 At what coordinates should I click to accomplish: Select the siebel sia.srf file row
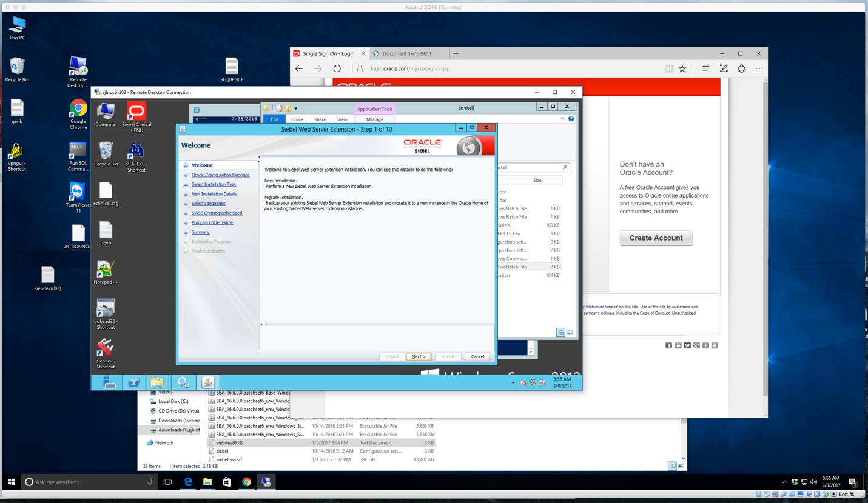point(321,459)
